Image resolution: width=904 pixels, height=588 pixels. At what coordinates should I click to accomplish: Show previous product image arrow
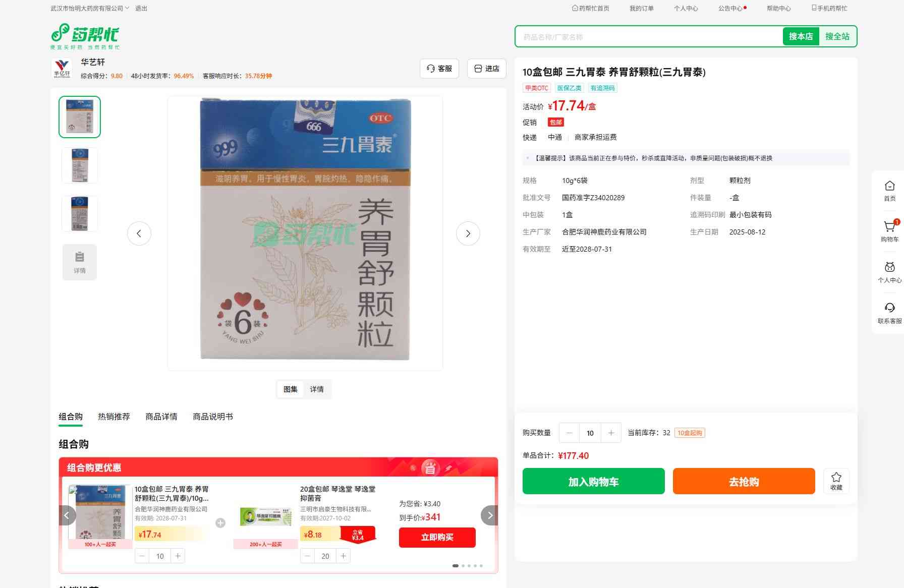(139, 233)
